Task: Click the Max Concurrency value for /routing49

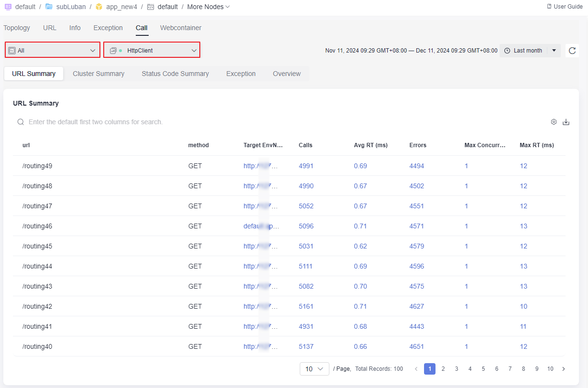Action: (467, 166)
